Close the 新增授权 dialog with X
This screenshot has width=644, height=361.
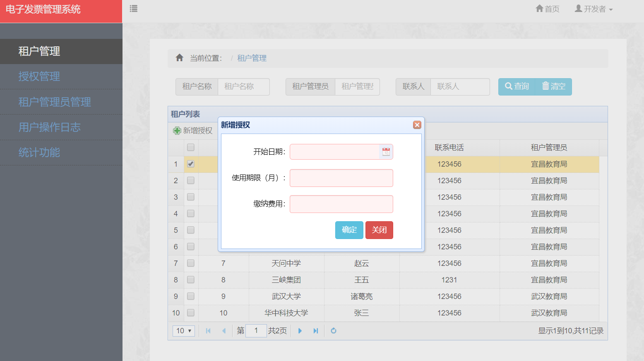(417, 125)
